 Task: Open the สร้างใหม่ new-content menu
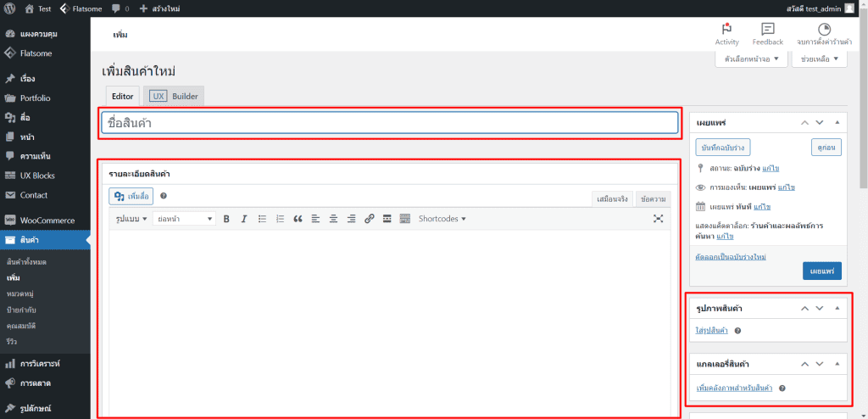tap(159, 8)
